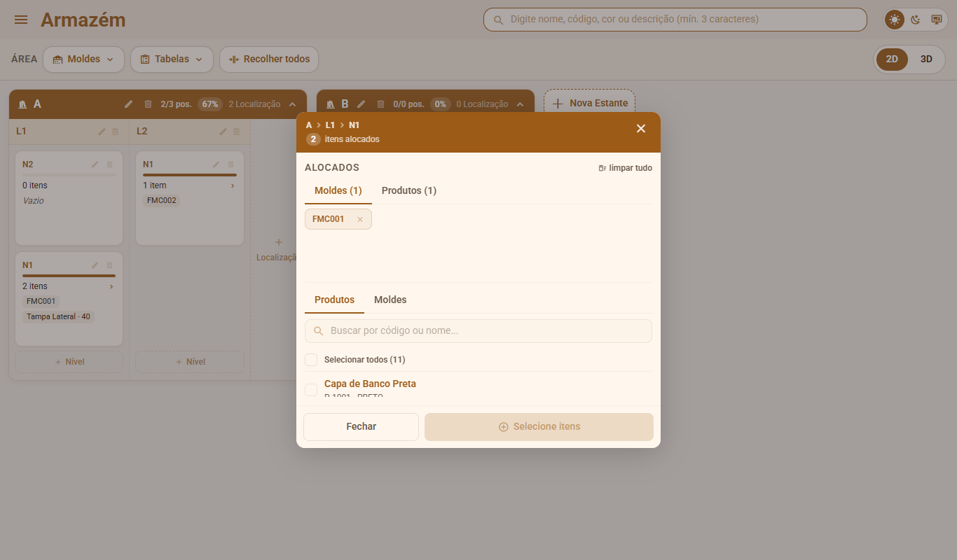Click Recolher todos button
Screen dimensions: 957x560
coord(269,59)
